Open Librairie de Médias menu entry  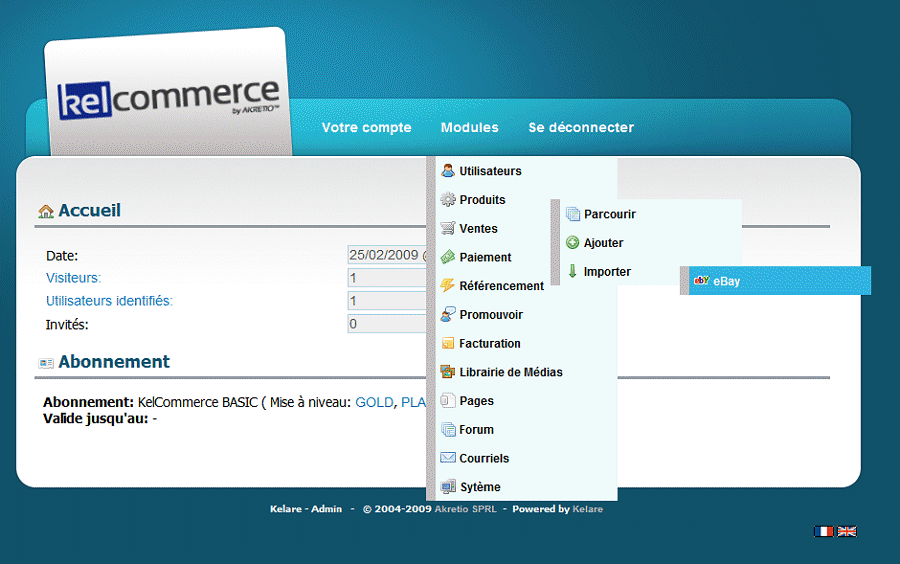[510, 373]
